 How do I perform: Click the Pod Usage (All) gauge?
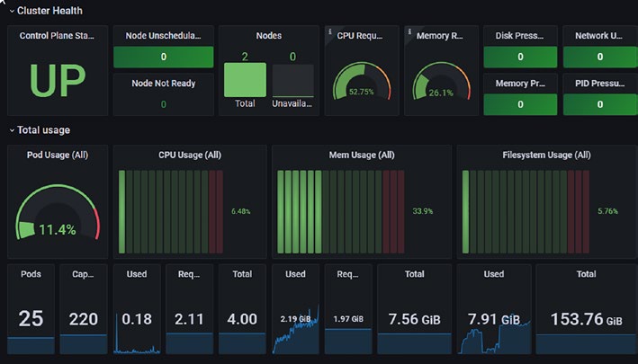(58, 211)
